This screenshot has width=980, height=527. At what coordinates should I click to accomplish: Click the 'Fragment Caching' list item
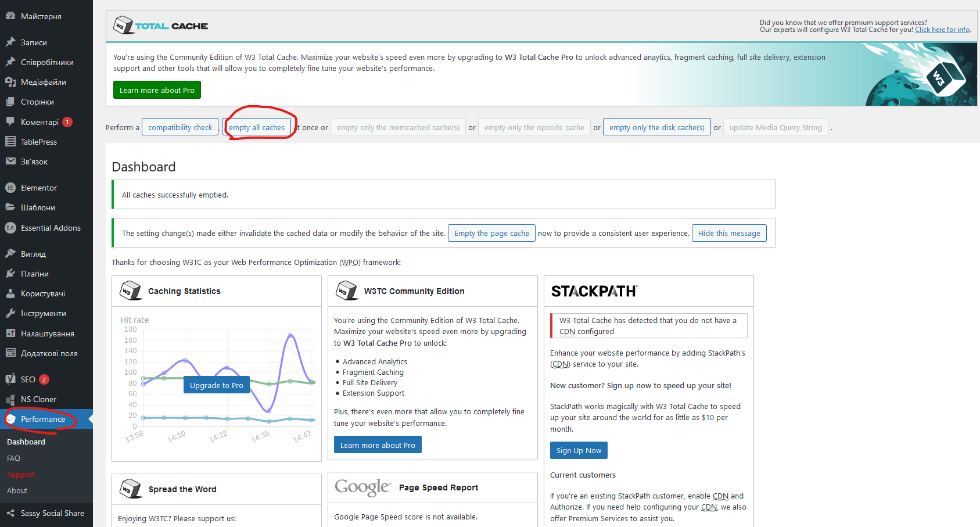373,372
